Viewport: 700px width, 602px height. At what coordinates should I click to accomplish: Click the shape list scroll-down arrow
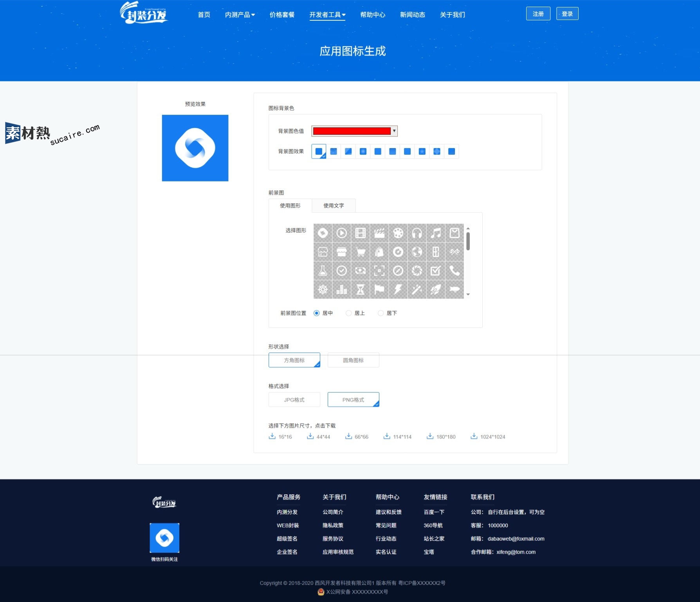pos(468,294)
